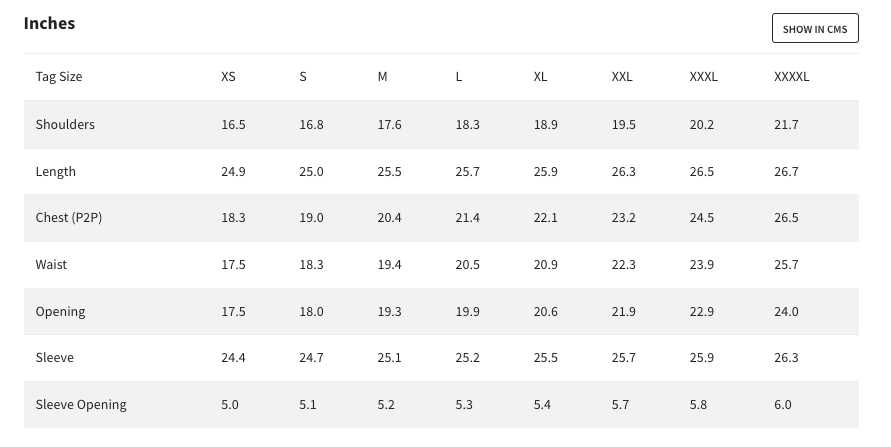The width and height of the screenshot is (891, 447).
Task: Select the XS column header
Action: point(228,77)
